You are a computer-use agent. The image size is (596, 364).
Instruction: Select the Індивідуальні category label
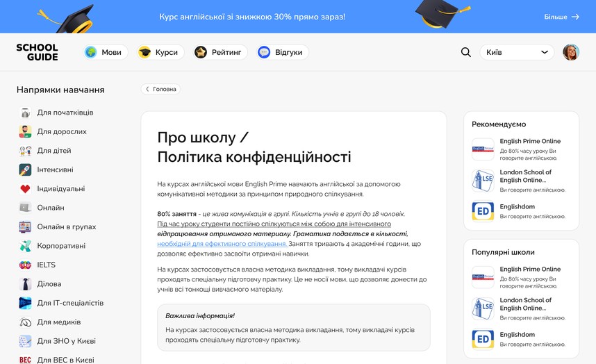point(61,188)
